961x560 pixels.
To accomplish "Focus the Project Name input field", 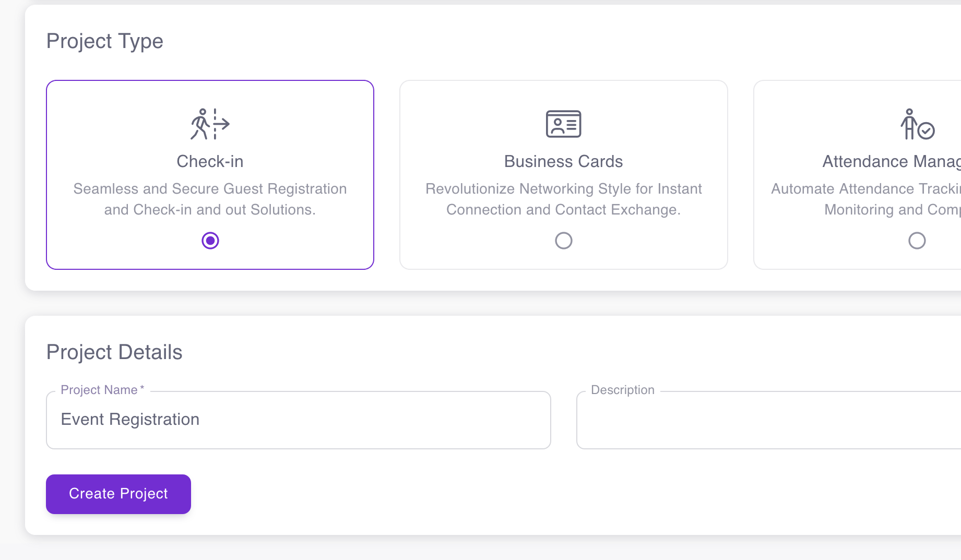I will click(x=298, y=420).
